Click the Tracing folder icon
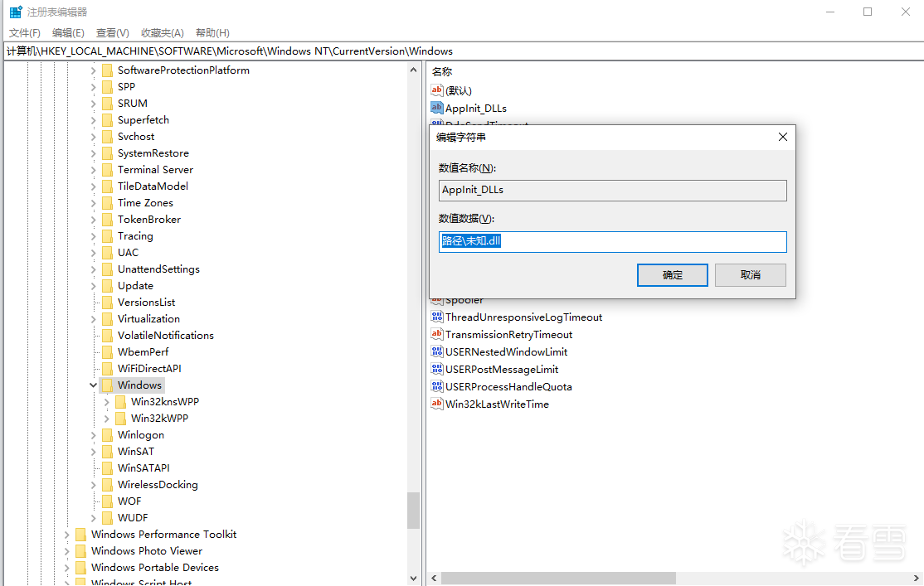Viewport: 924px width, 586px height. point(107,236)
